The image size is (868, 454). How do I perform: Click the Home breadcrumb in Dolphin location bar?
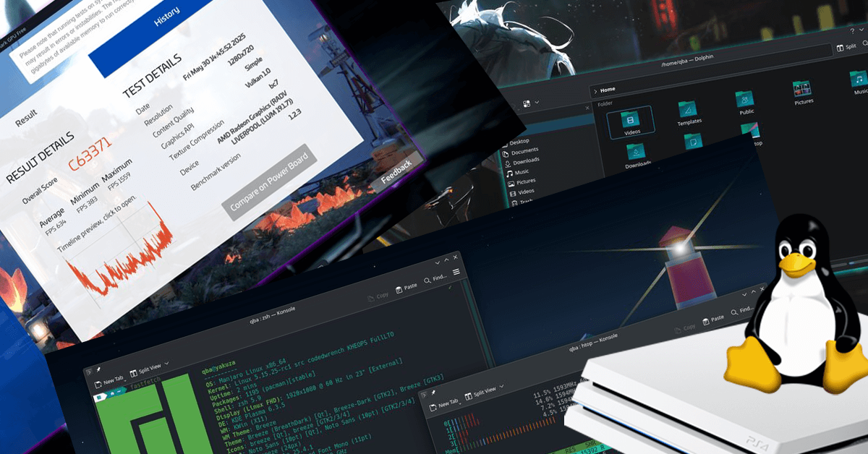(607, 90)
